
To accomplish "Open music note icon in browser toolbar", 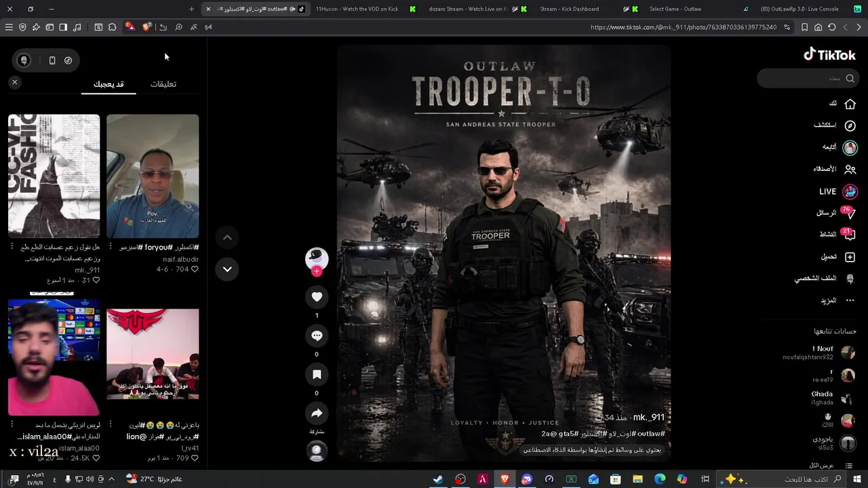I will pyautogui.click(x=77, y=27).
